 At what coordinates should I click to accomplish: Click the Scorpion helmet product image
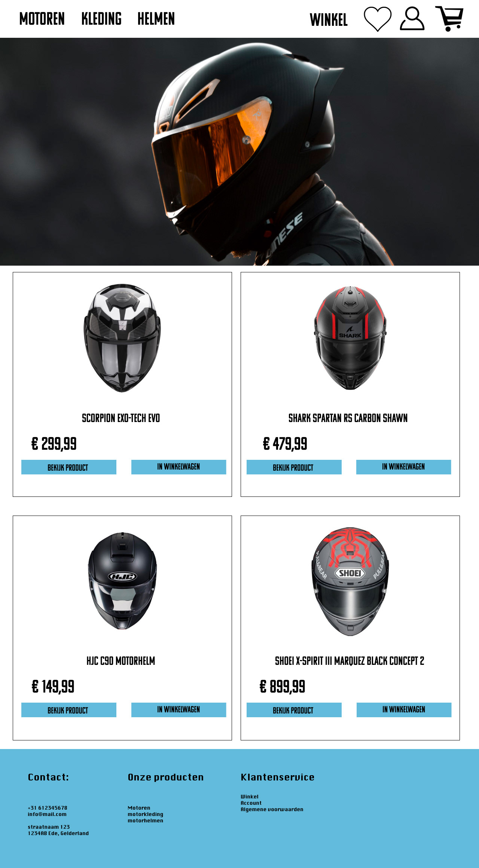[122, 338]
